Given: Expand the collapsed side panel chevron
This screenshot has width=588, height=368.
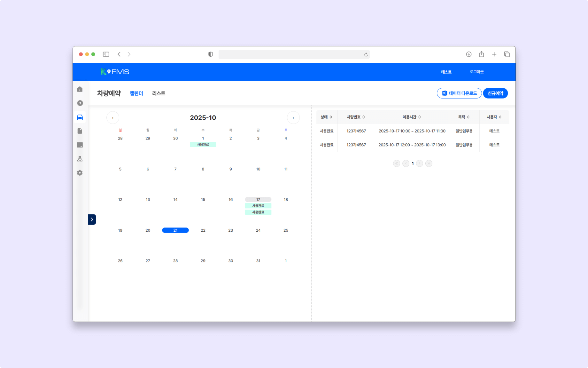Looking at the screenshot, I should tap(92, 219).
